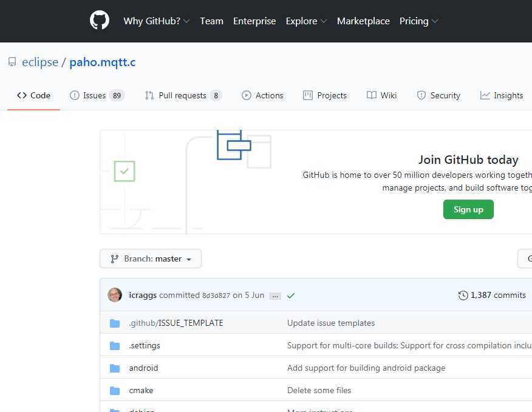Screen dimensions: 532x412
Task: Click the folder icon for .github/ISSUE_TEMPLATE
Action: coord(115,323)
